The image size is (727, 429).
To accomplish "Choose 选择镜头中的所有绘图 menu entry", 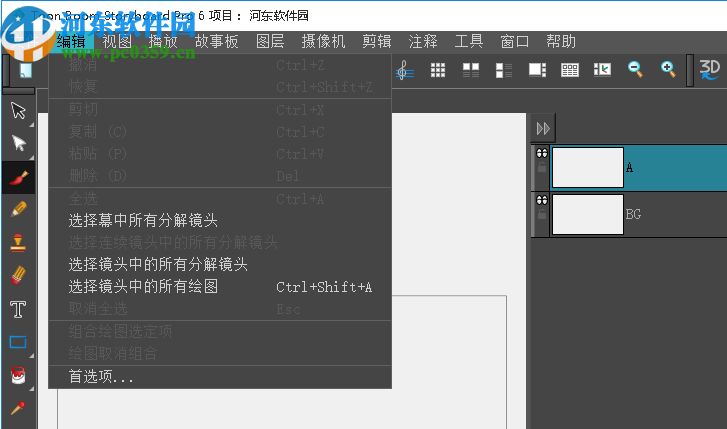I will pyautogui.click(x=220, y=287).
